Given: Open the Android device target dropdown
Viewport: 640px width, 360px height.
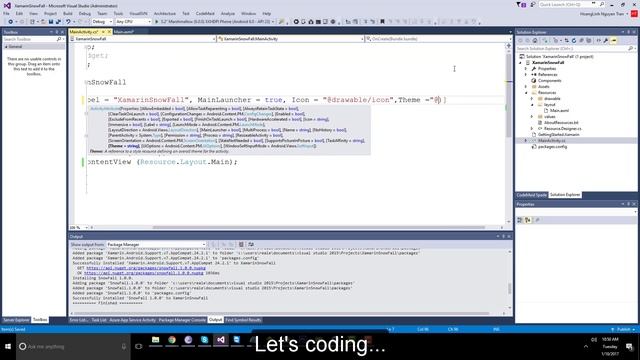Looking at the screenshot, I should pos(218,22).
